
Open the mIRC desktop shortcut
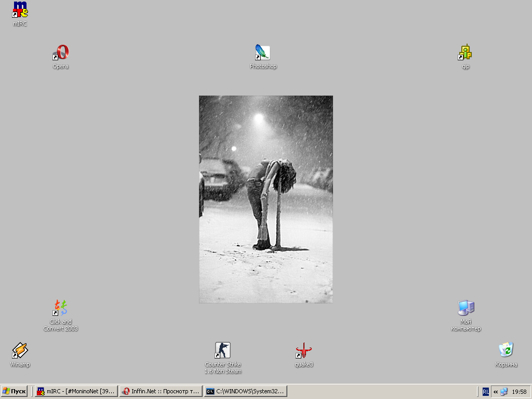20,10
